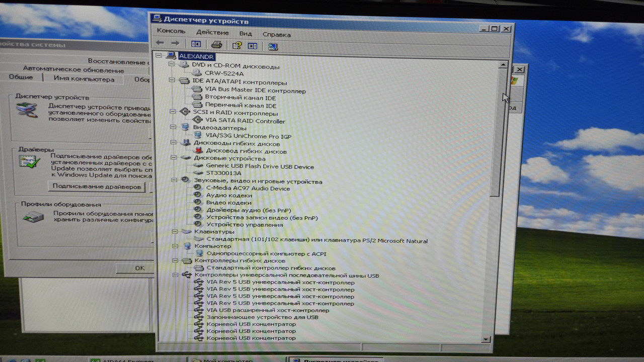The width and height of the screenshot is (644, 362).
Task: Click the CRW-5224A drive icon
Action: (x=197, y=73)
